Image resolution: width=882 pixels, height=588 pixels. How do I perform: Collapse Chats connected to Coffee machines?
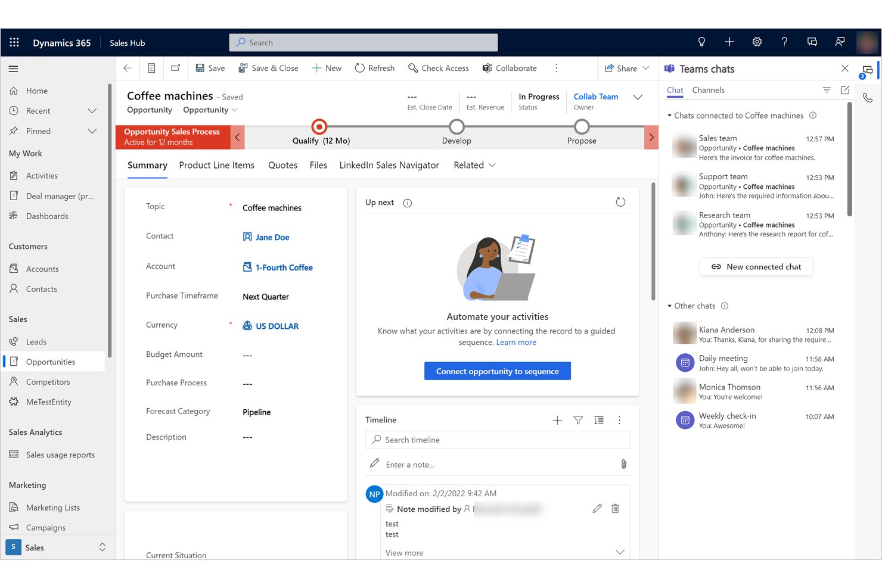pos(670,116)
